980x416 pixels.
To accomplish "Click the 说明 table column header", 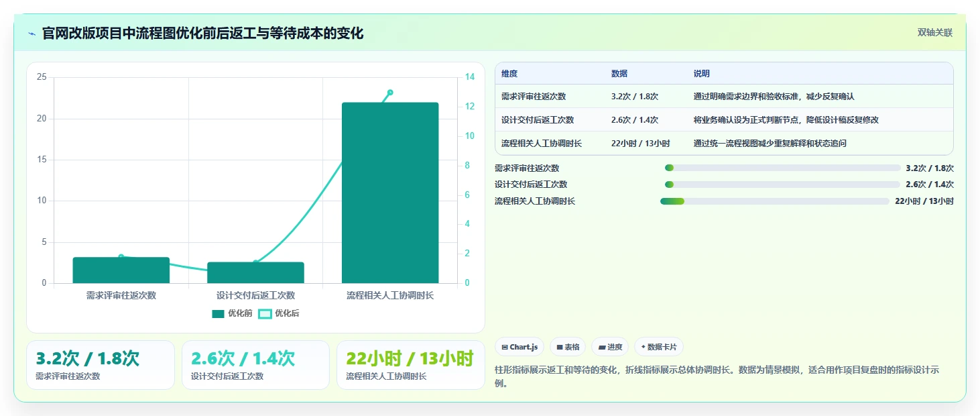I will [702, 74].
